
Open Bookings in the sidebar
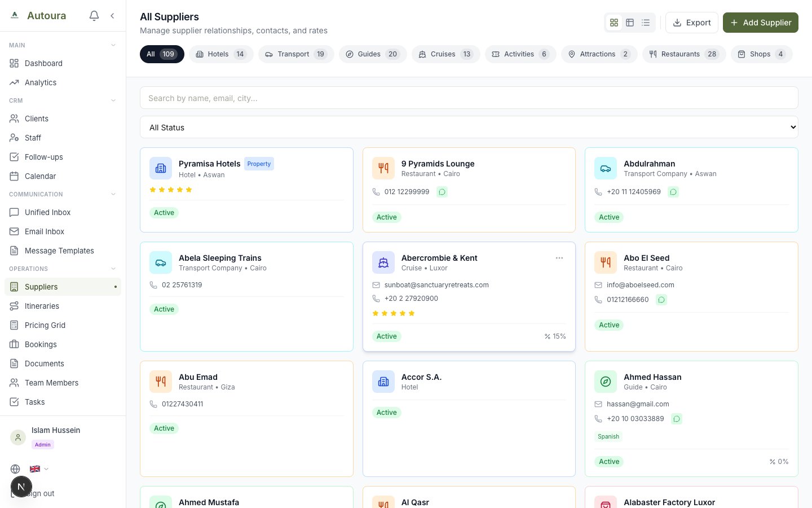[63, 344]
